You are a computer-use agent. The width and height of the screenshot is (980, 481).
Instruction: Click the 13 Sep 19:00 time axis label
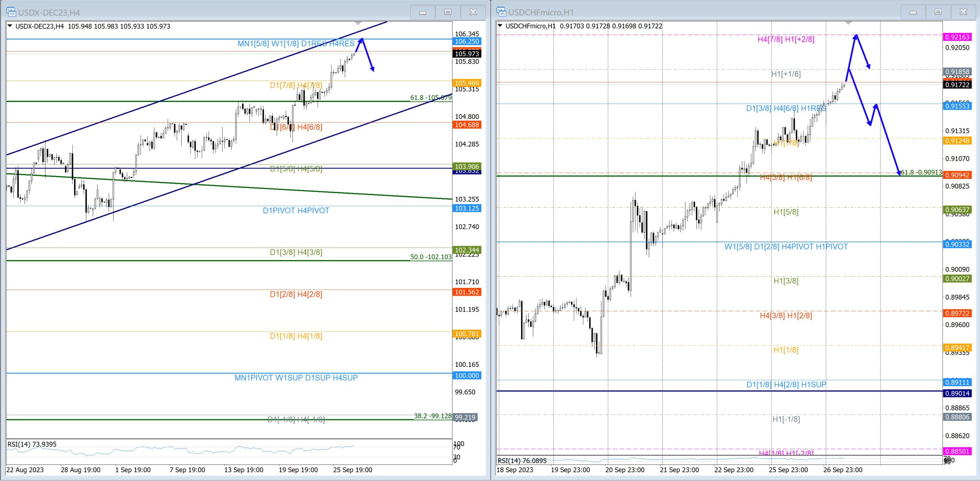pyautogui.click(x=243, y=470)
